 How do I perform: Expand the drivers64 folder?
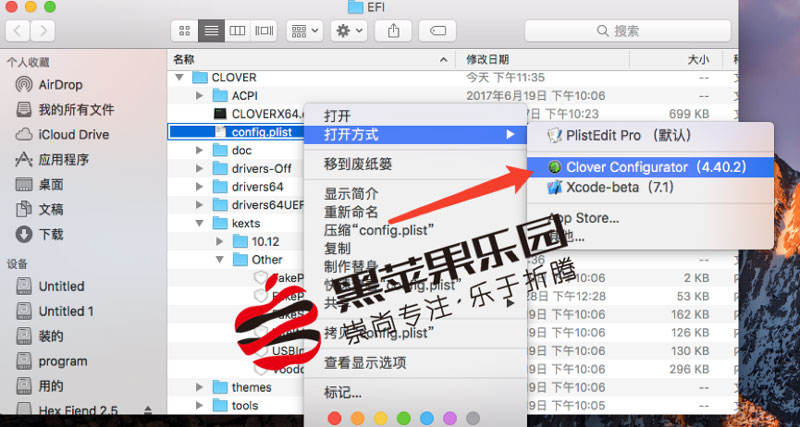pos(199,187)
